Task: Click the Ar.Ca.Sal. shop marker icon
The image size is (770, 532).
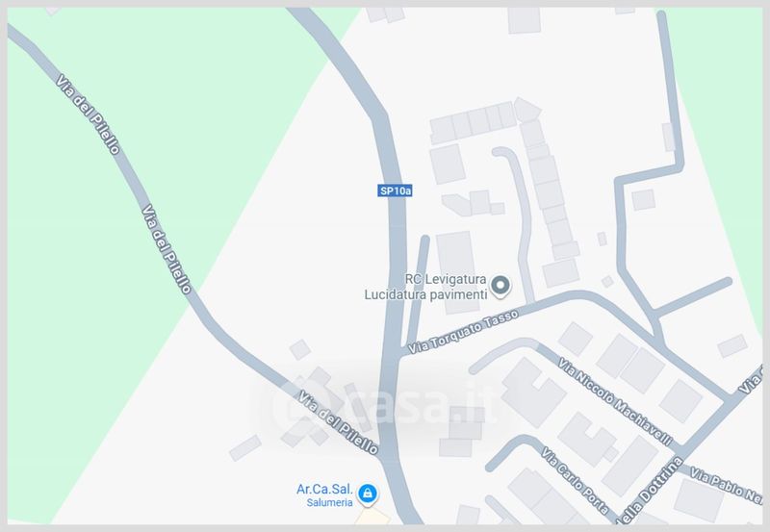Action: click(368, 494)
